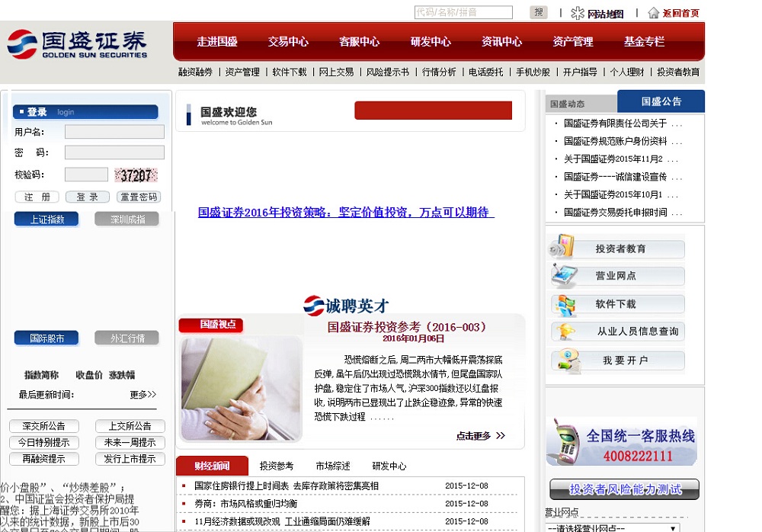Switch to 上证指数 chart tab
The image size is (762, 532).
(x=46, y=220)
